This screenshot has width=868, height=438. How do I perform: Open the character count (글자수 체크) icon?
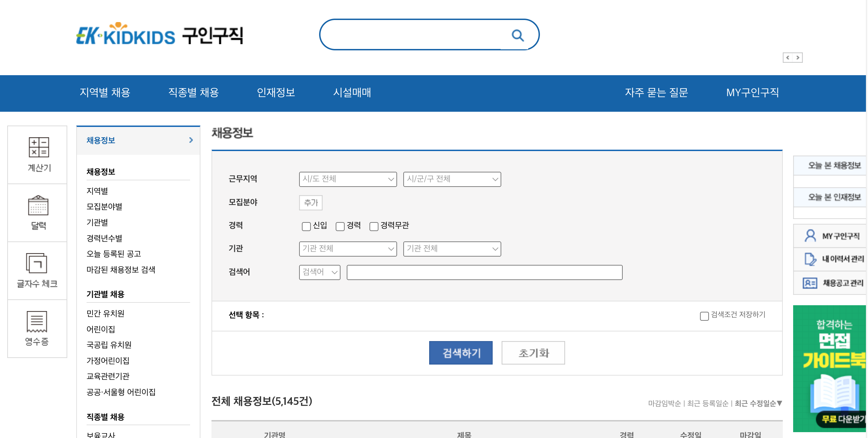click(x=37, y=263)
